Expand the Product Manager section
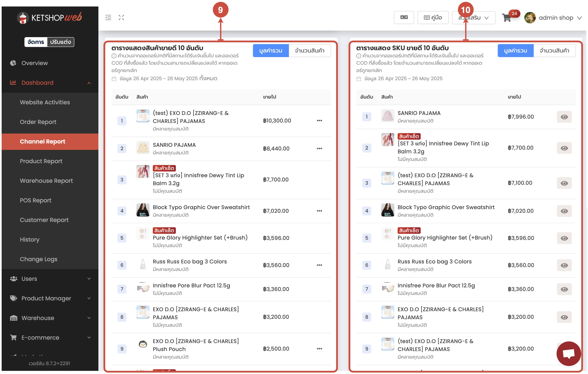 pyautogui.click(x=89, y=298)
